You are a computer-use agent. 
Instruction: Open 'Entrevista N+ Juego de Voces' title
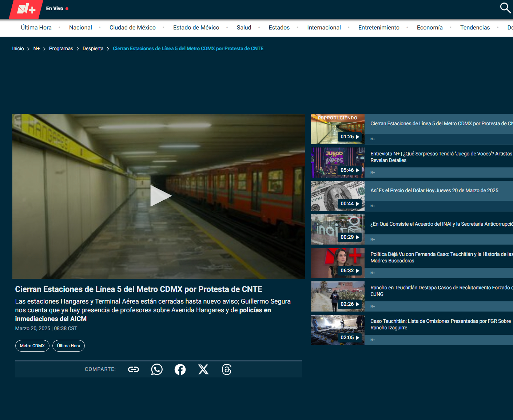441,157
